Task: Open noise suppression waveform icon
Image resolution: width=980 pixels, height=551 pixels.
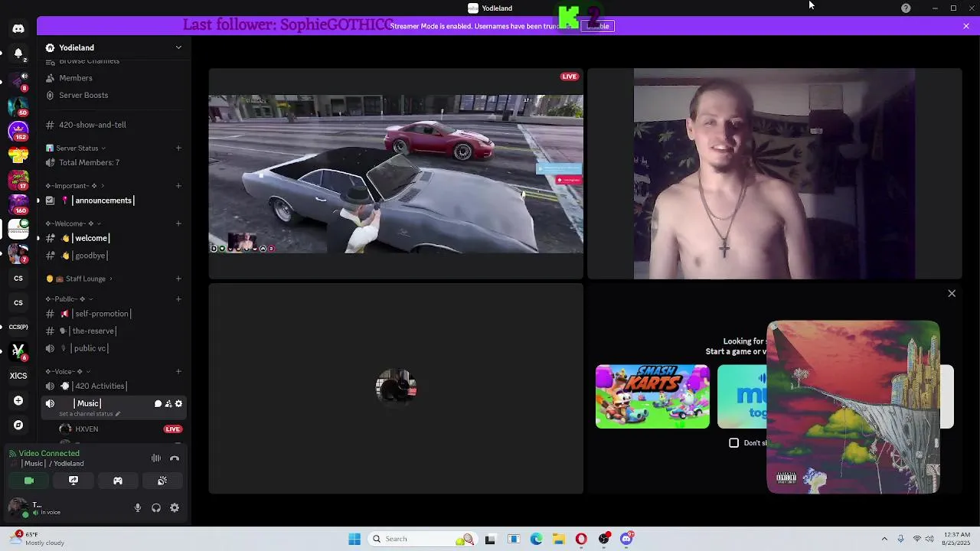Action: pyautogui.click(x=156, y=458)
